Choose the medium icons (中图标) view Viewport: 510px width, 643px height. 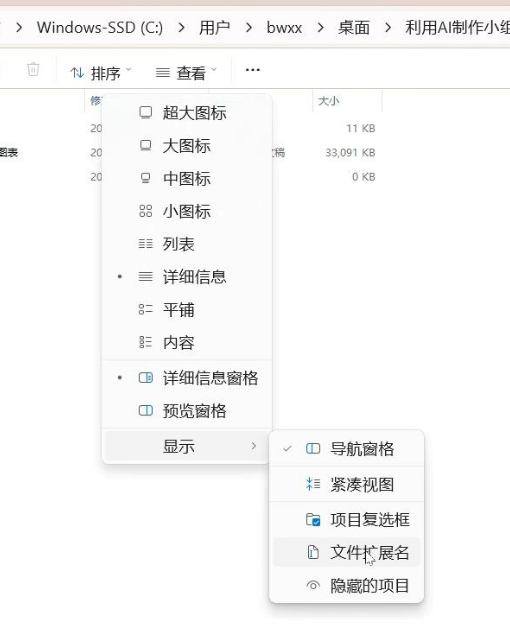[187, 178]
